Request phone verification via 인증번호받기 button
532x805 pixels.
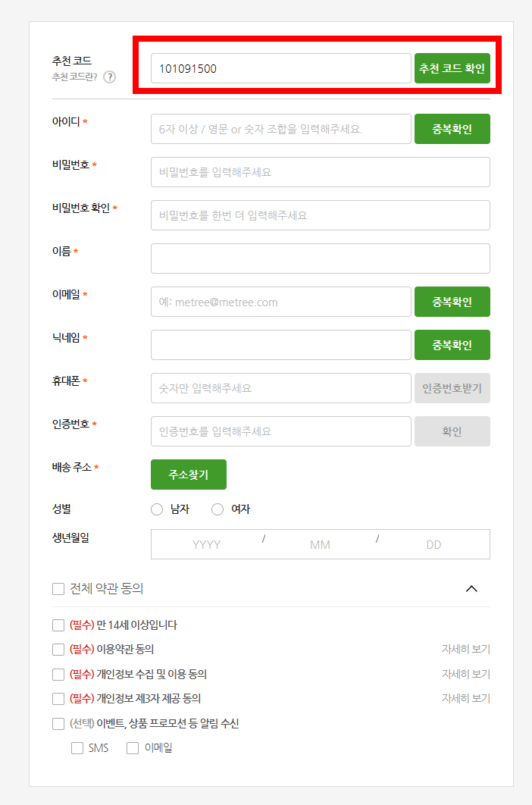tap(452, 388)
